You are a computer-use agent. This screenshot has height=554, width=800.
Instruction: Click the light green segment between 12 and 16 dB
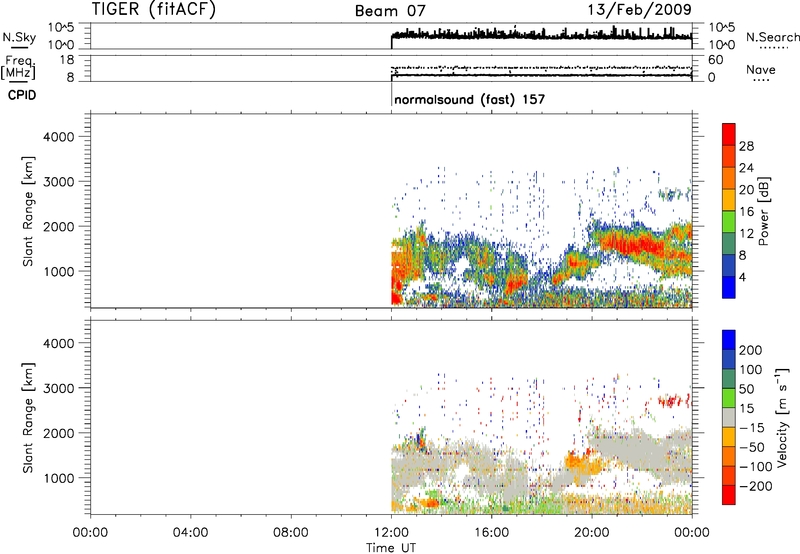729,221
